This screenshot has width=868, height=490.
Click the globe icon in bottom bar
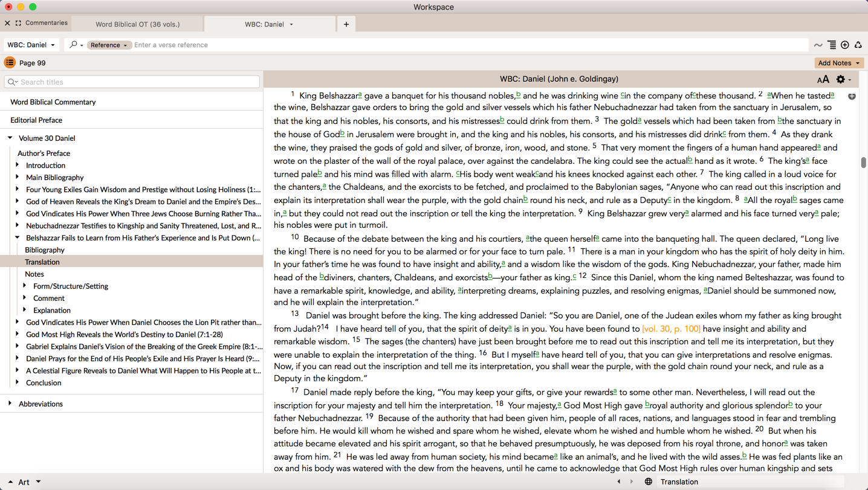pos(648,482)
